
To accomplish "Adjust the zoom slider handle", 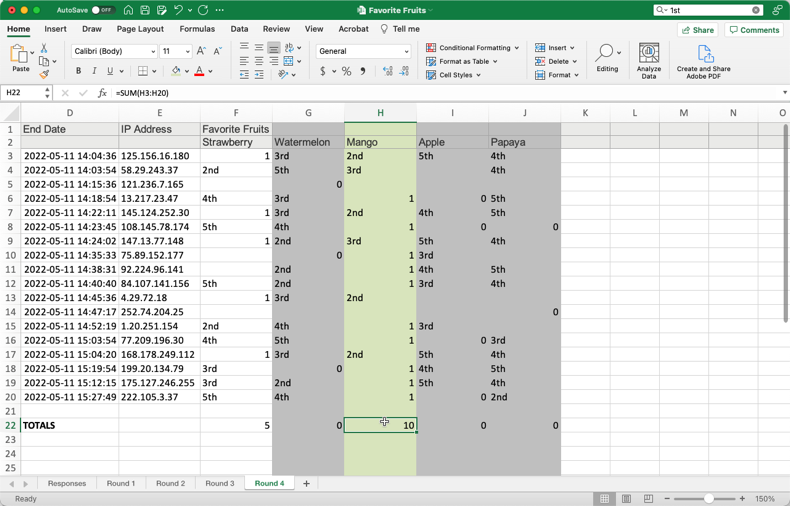I will [708, 498].
